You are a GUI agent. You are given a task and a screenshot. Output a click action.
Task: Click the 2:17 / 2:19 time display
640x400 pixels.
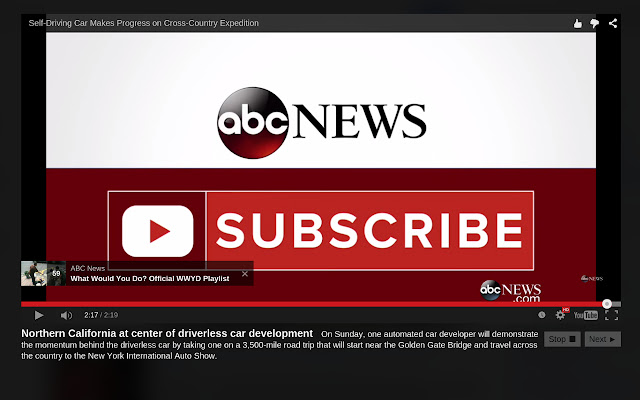point(101,315)
